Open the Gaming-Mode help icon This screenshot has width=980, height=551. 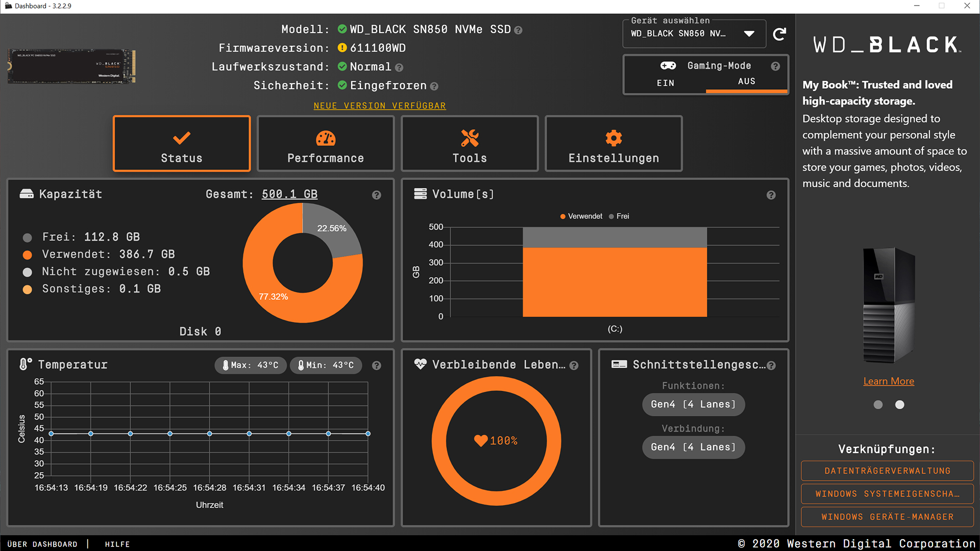775,66
